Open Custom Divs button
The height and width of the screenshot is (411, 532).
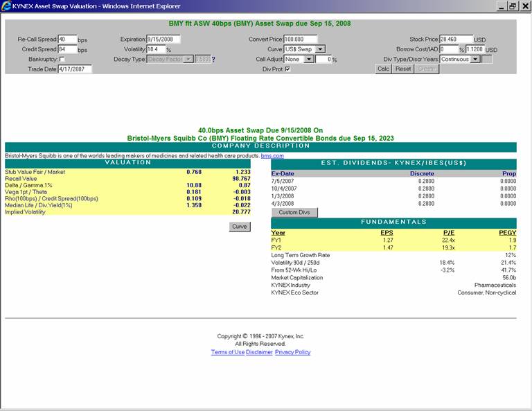point(294,213)
